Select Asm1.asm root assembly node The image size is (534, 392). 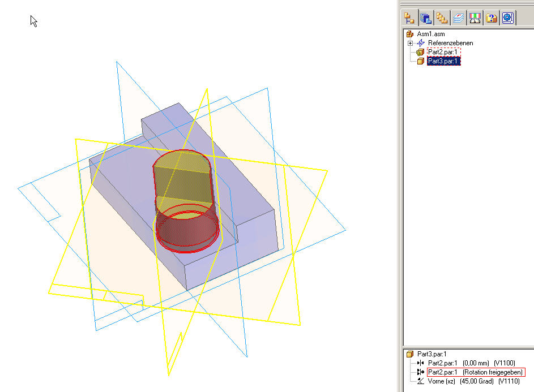[x=431, y=34]
